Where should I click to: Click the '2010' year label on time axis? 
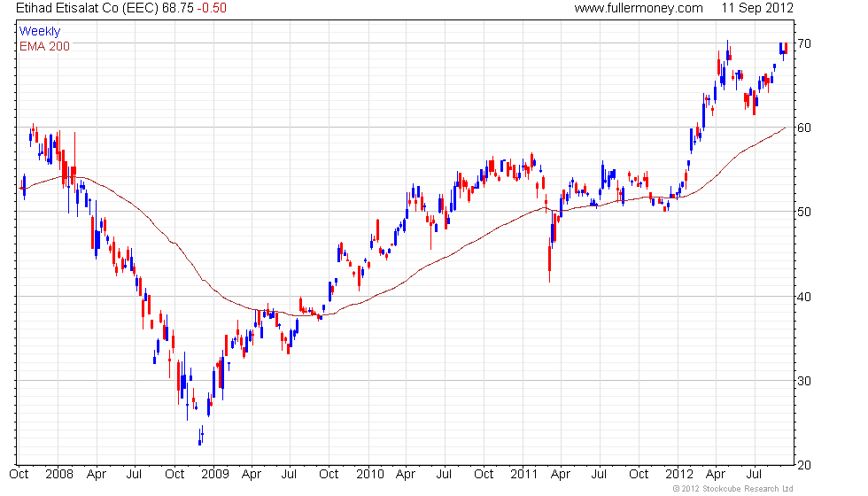(x=370, y=475)
